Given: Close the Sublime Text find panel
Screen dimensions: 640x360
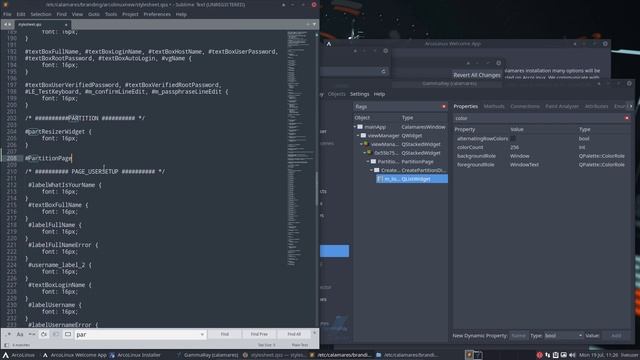Looking at the screenshot, I should tap(314, 333).
